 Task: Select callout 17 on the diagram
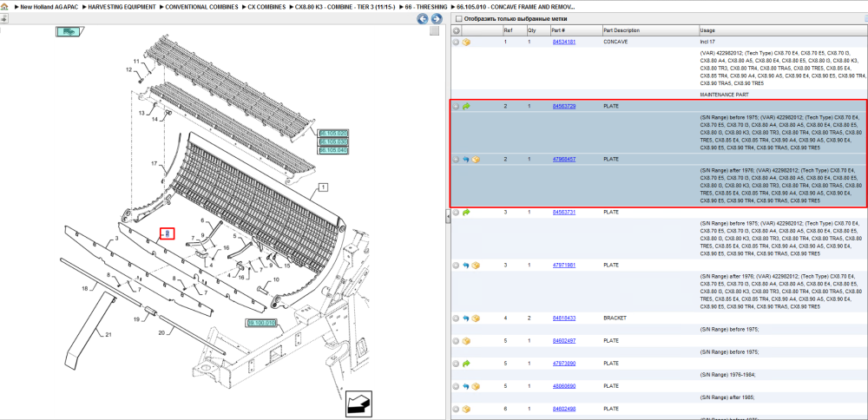coord(155,164)
